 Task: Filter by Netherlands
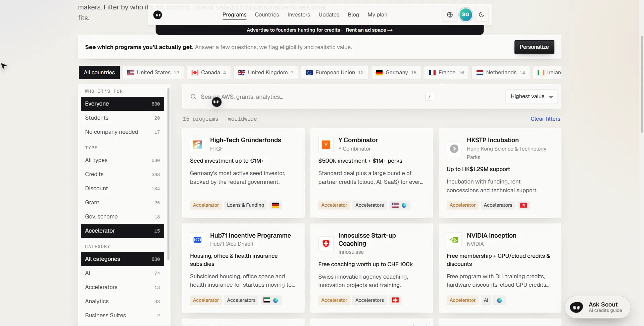(x=501, y=73)
